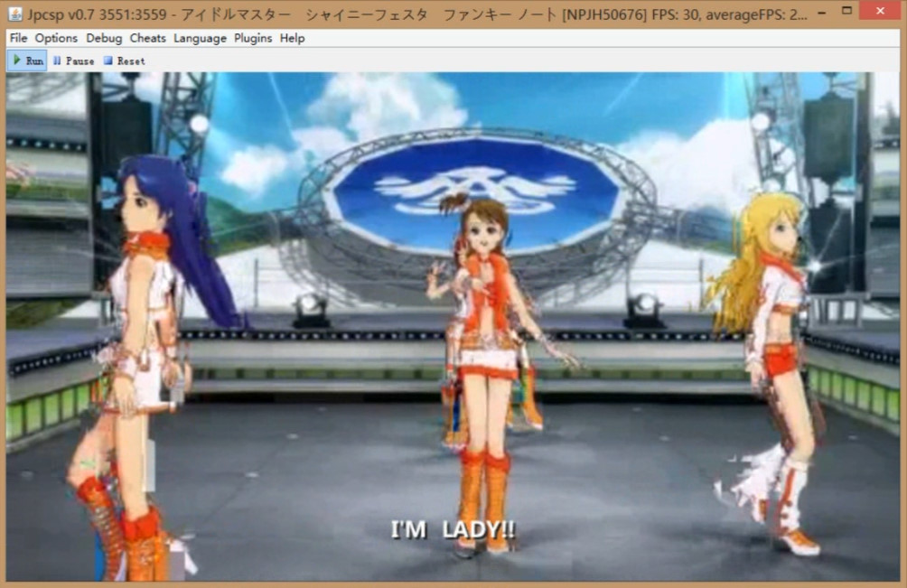Open the Options menu
This screenshot has height=588, width=907.
pos(56,38)
